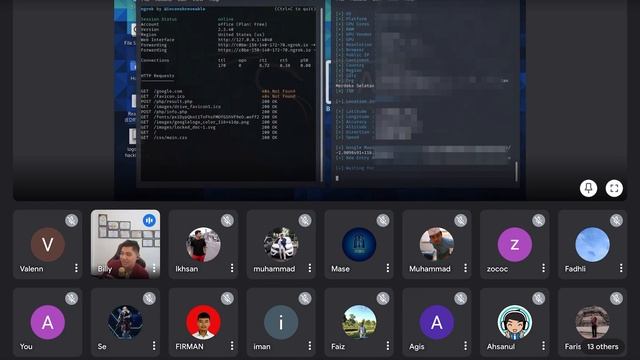Click the name label Ahsanul

(x=501, y=347)
